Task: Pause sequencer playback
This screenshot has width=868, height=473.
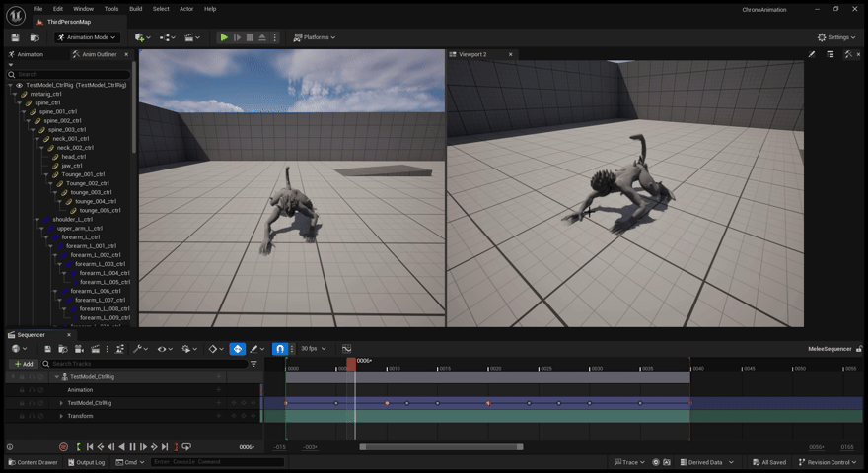Action: (x=133, y=447)
